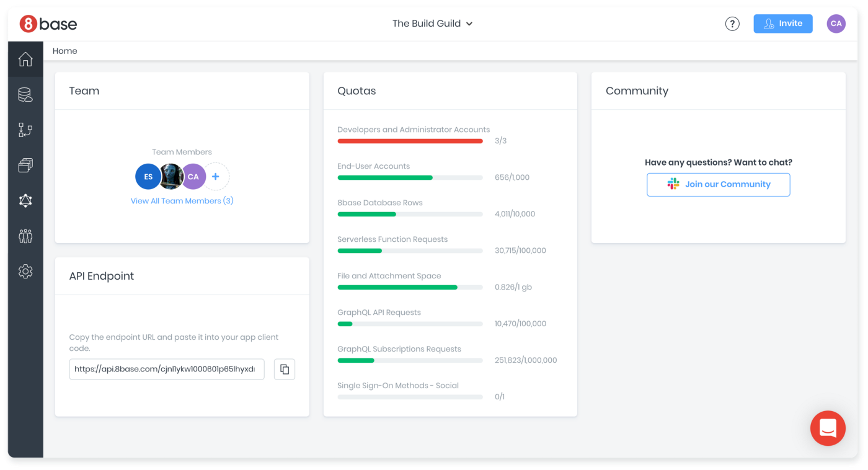Click the GraphQL API Requests label

tap(379, 313)
